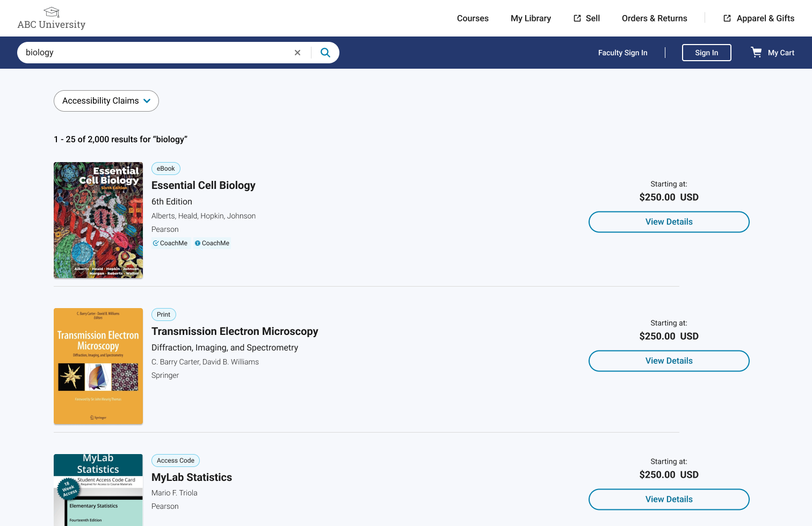Click the Access Code format tag
The image size is (812, 526).
pyautogui.click(x=176, y=461)
